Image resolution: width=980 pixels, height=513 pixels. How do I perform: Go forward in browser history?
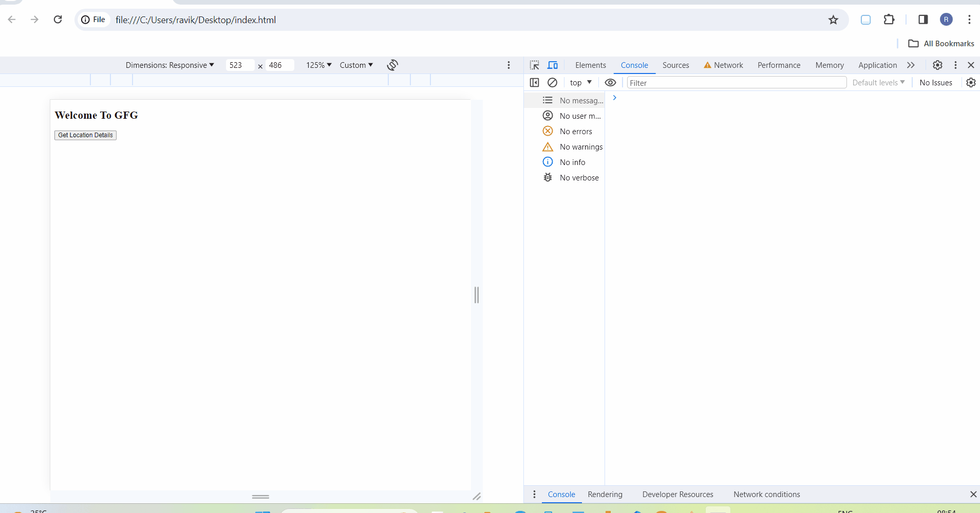pyautogui.click(x=34, y=20)
